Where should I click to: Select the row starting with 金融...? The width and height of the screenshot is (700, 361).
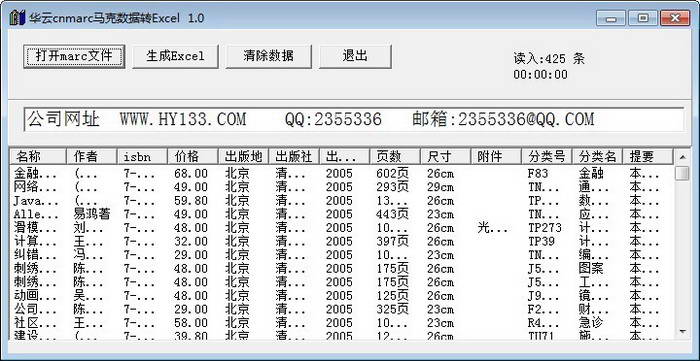coord(342,173)
